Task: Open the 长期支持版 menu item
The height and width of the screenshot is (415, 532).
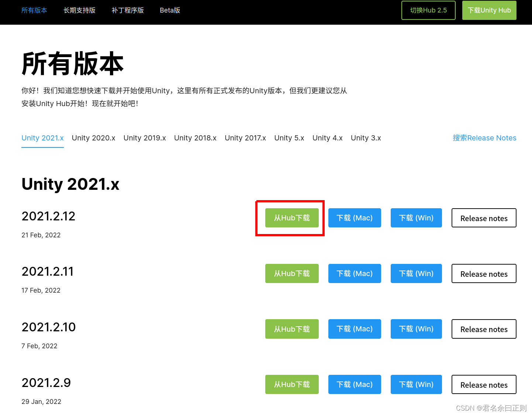Action: click(x=79, y=10)
